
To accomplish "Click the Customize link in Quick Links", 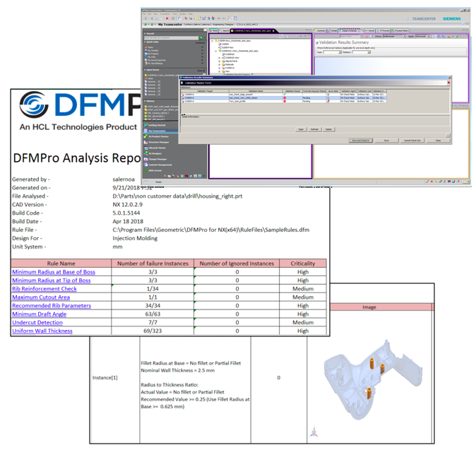I will point(200,43).
